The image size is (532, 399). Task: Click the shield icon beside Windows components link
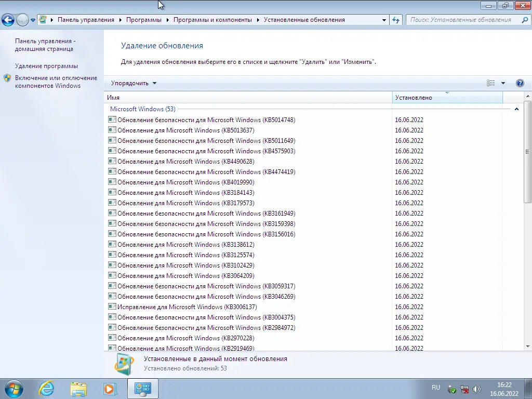pos(7,78)
